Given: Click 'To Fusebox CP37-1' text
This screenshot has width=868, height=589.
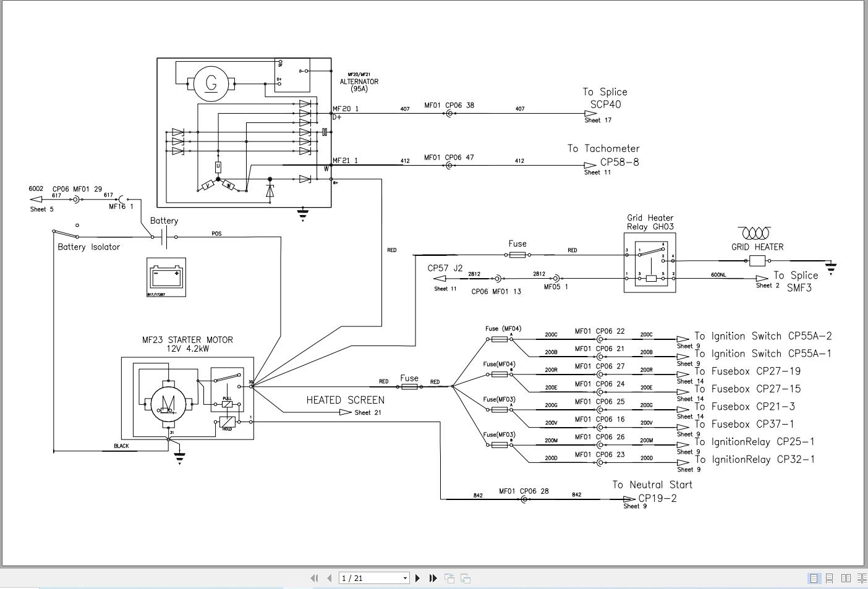Looking at the screenshot, I should pyautogui.click(x=744, y=424).
